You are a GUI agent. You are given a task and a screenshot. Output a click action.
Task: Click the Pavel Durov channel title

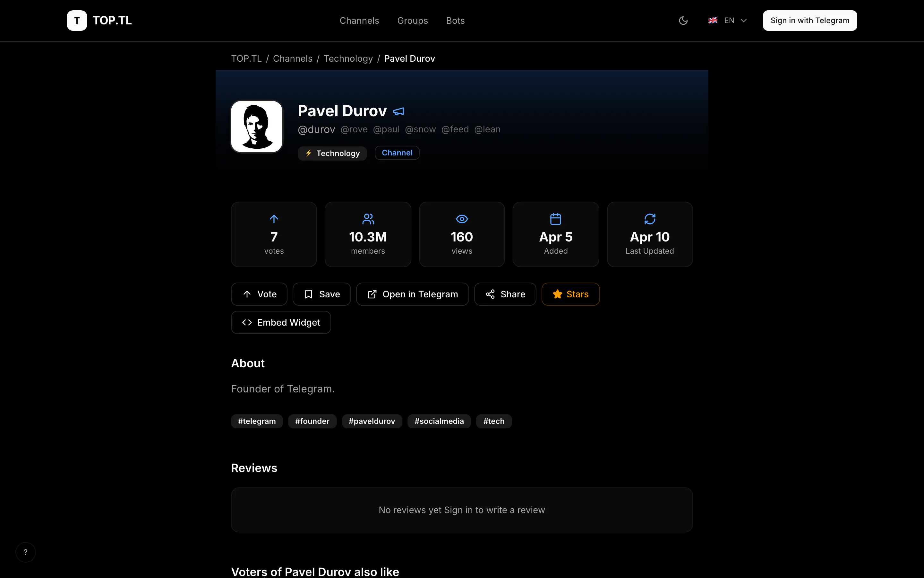(x=342, y=111)
